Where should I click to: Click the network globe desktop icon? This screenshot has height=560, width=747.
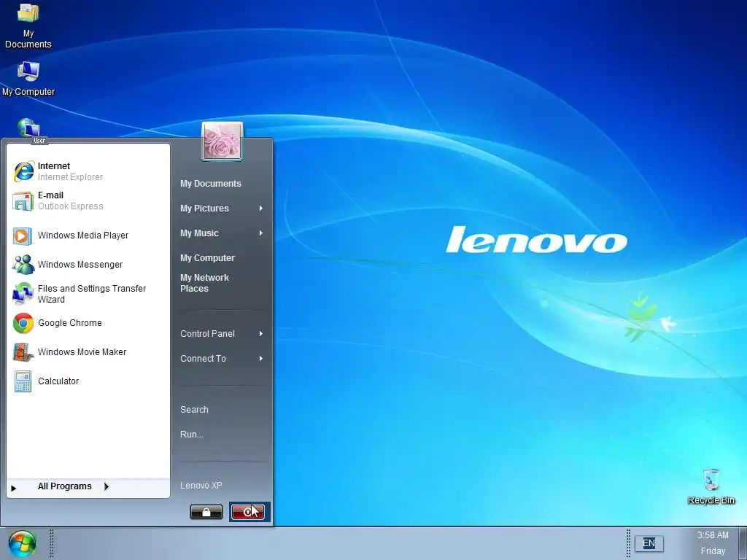point(28,128)
